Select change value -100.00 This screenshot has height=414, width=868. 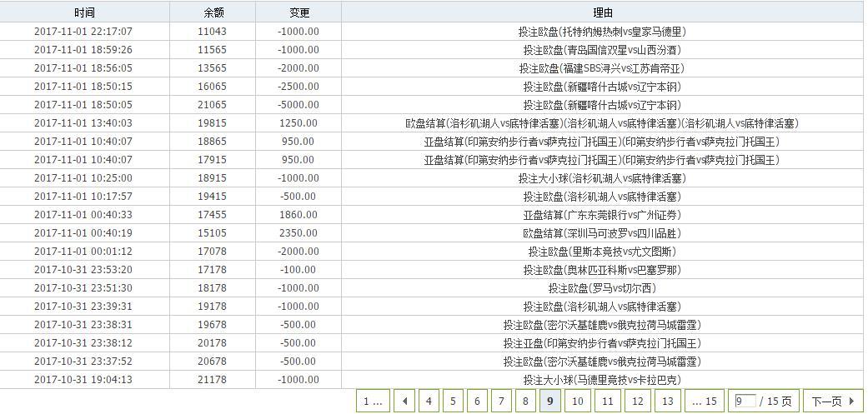click(x=299, y=270)
